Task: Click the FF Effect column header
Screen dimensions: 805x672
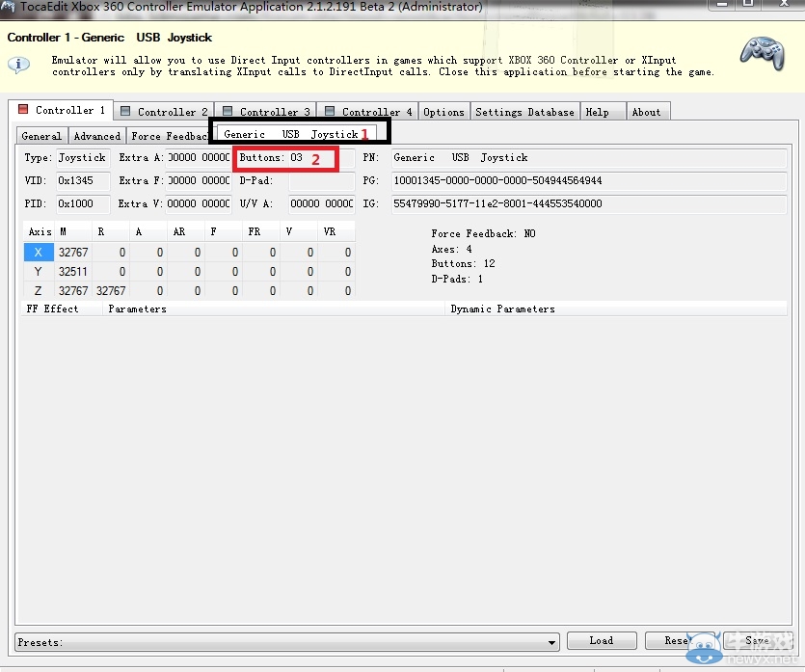Action: (x=62, y=309)
